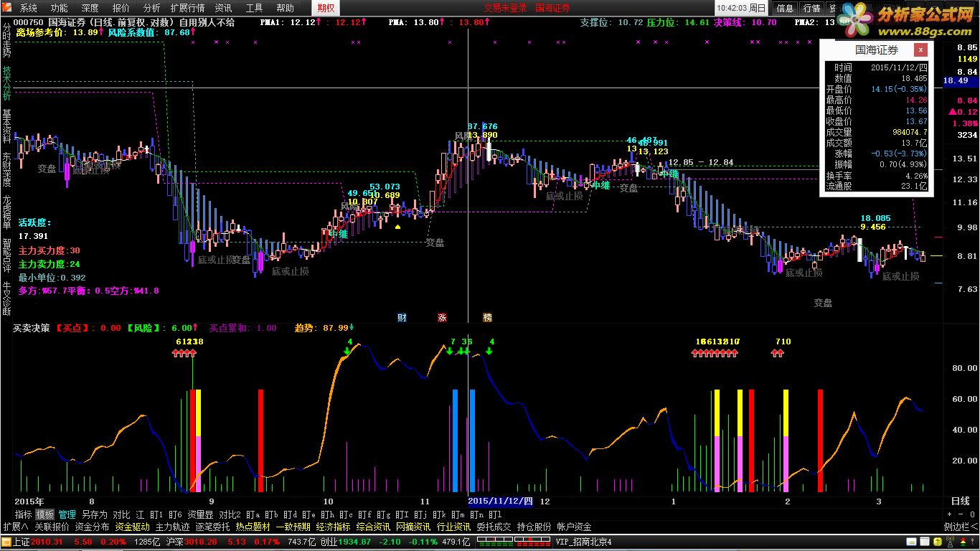
Task: Select the 东财深度 sidebar tab
Action: (x=7, y=169)
